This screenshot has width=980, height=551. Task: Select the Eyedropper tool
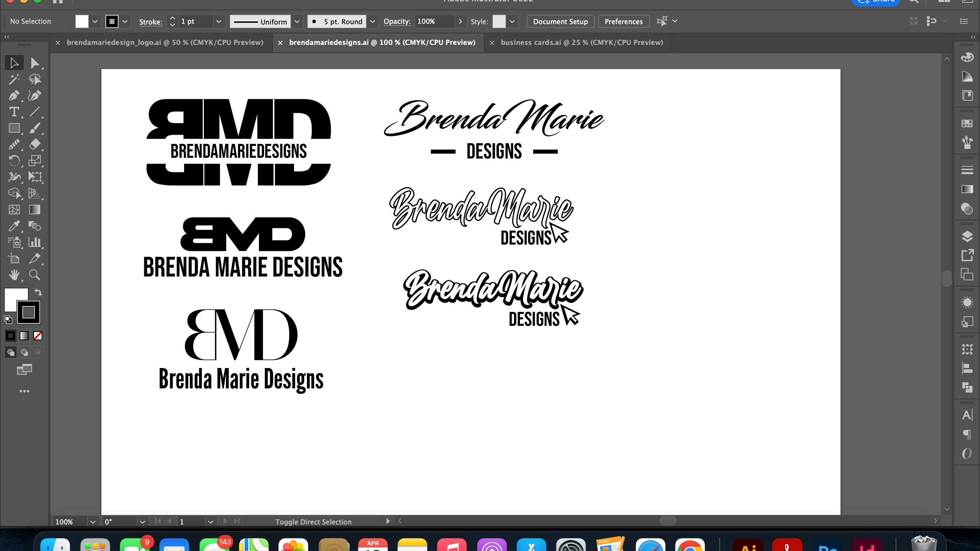(14, 226)
